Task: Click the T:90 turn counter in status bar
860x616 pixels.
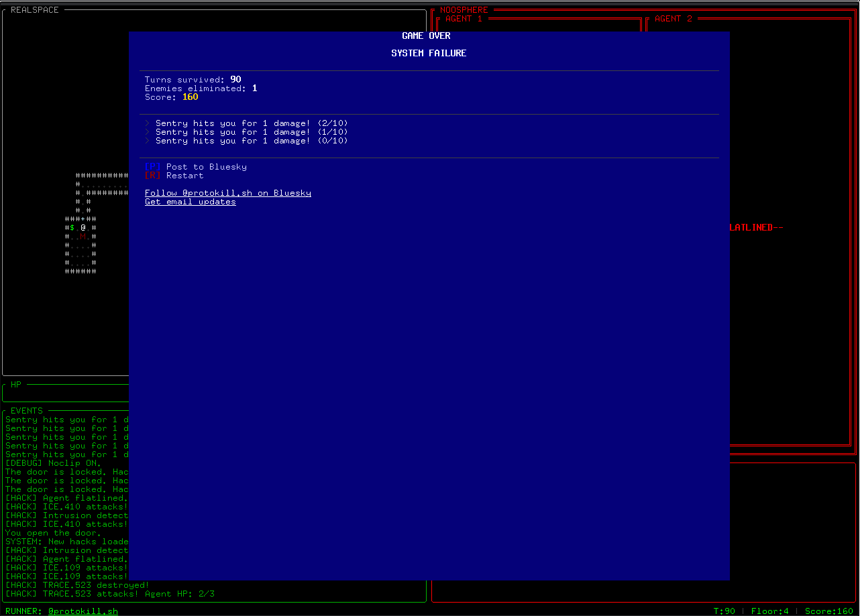Action: point(724,611)
